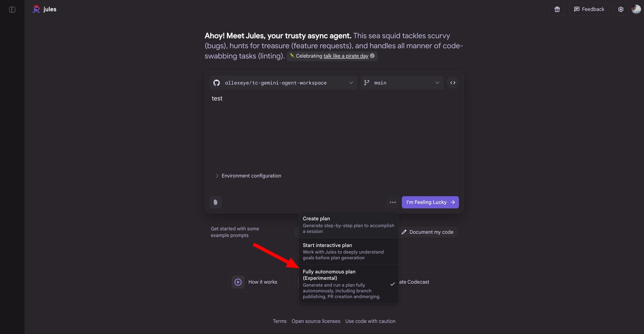The height and width of the screenshot is (334, 644).
Task: Open the gift icon button
Action: tap(557, 9)
